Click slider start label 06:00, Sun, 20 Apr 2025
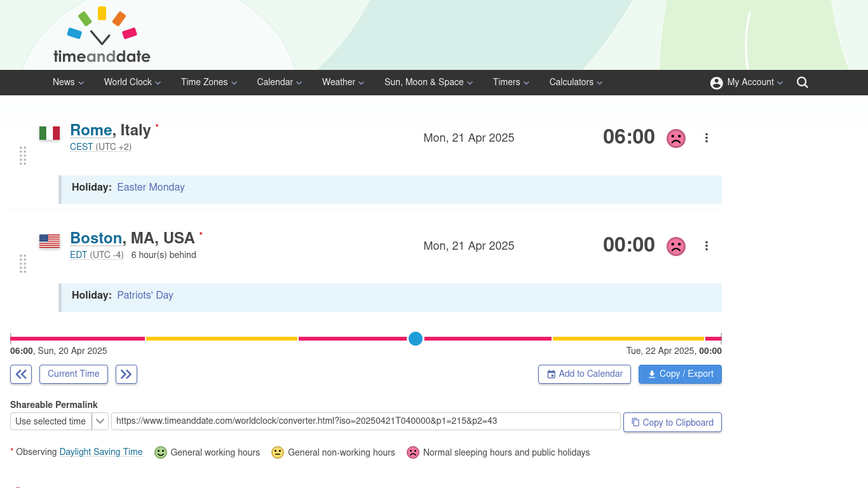Viewport: 868px width, 488px height. click(58, 351)
